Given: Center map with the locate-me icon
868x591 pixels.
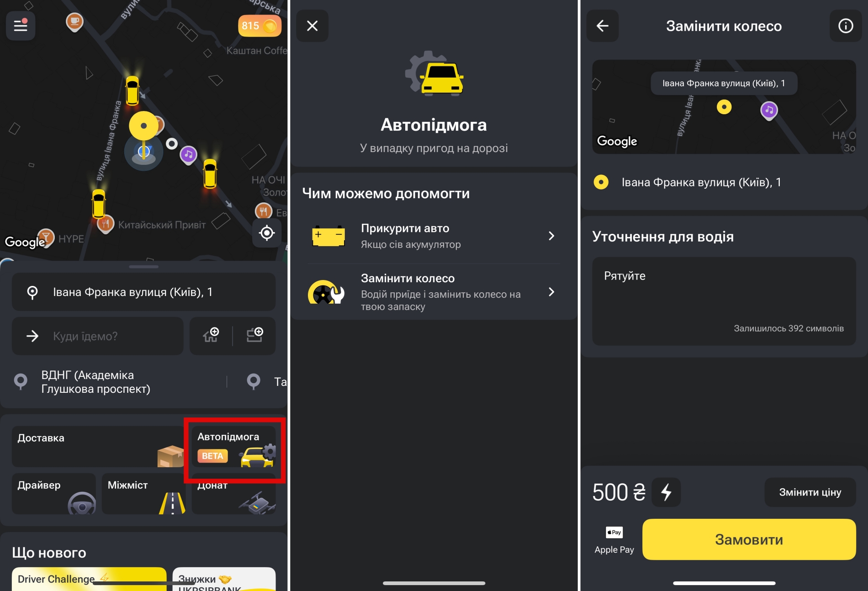Looking at the screenshot, I should tap(267, 233).
